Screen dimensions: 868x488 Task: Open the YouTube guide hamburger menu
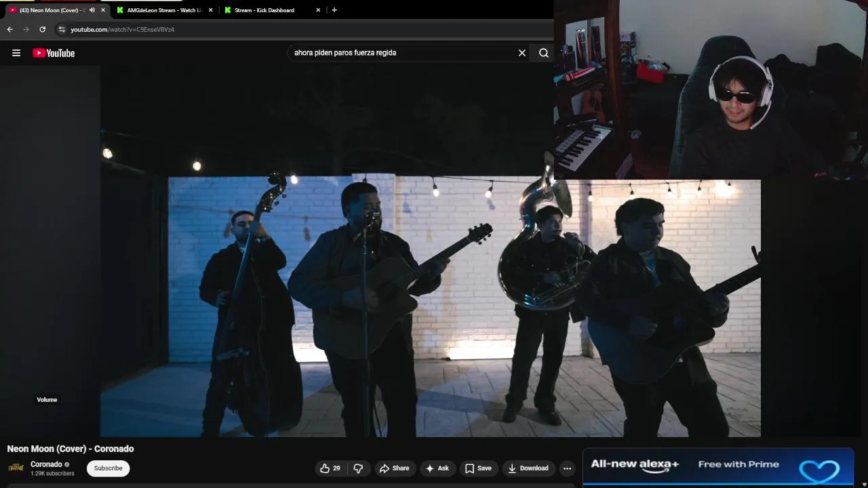(x=16, y=53)
